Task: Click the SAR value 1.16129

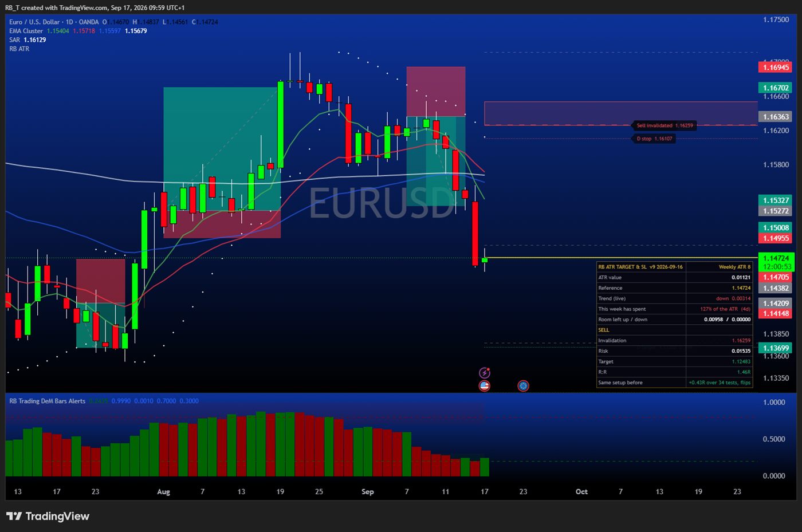Action: pos(35,40)
